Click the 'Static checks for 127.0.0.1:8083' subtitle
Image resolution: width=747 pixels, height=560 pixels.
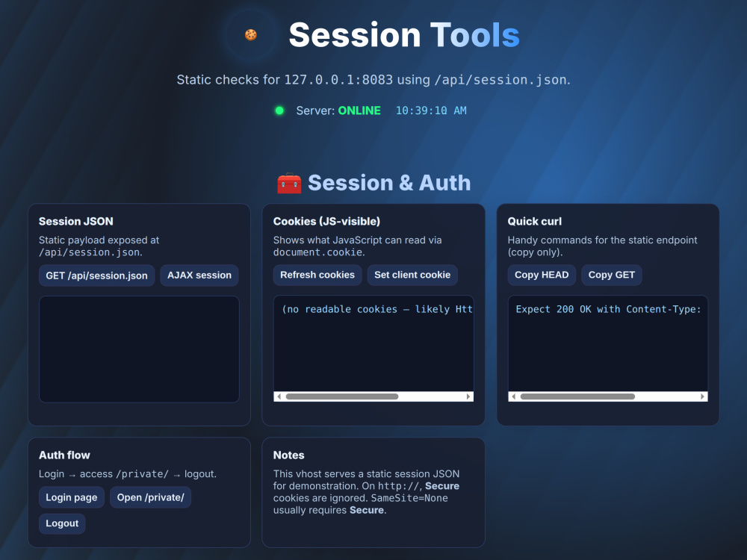[373, 80]
